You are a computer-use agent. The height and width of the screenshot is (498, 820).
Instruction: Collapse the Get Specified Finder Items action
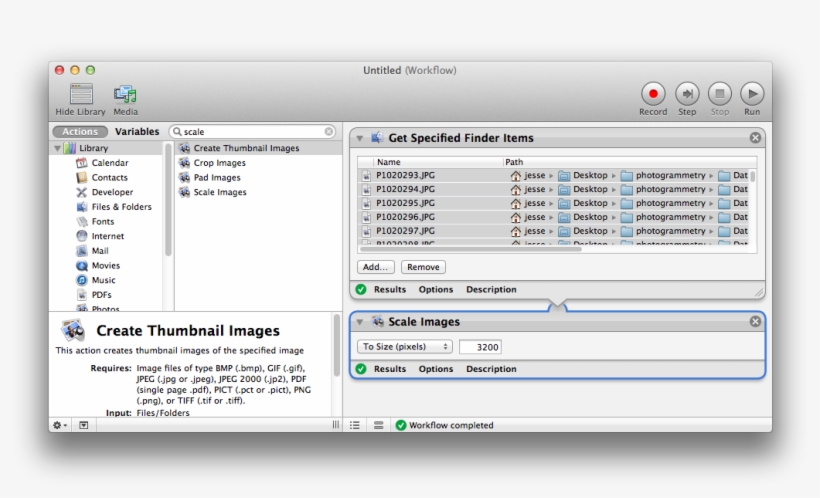click(x=360, y=138)
